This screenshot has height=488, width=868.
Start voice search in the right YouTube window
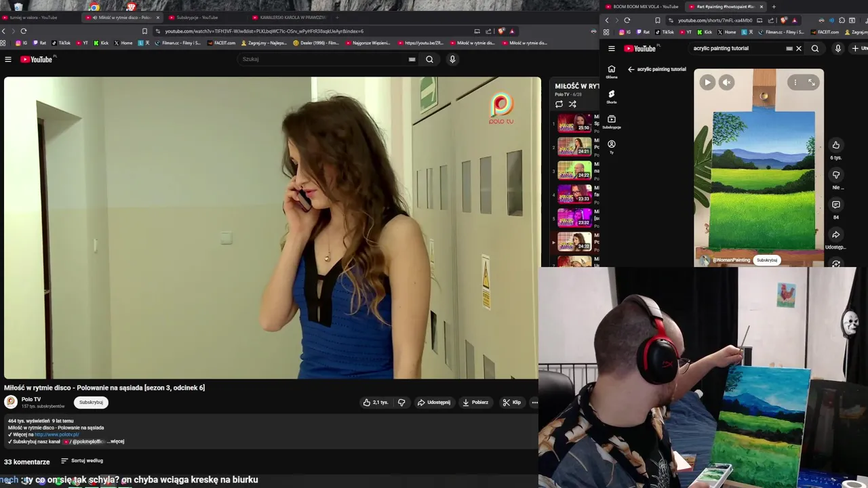[x=838, y=49]
